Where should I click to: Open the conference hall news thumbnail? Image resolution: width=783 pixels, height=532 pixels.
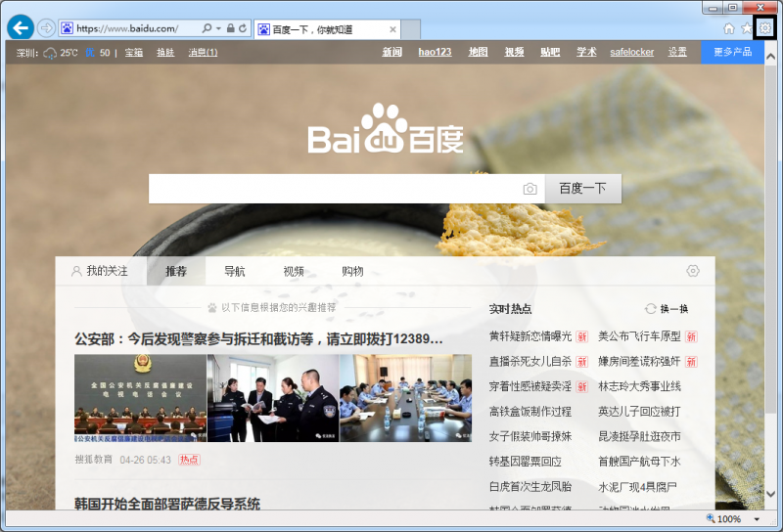140,398
